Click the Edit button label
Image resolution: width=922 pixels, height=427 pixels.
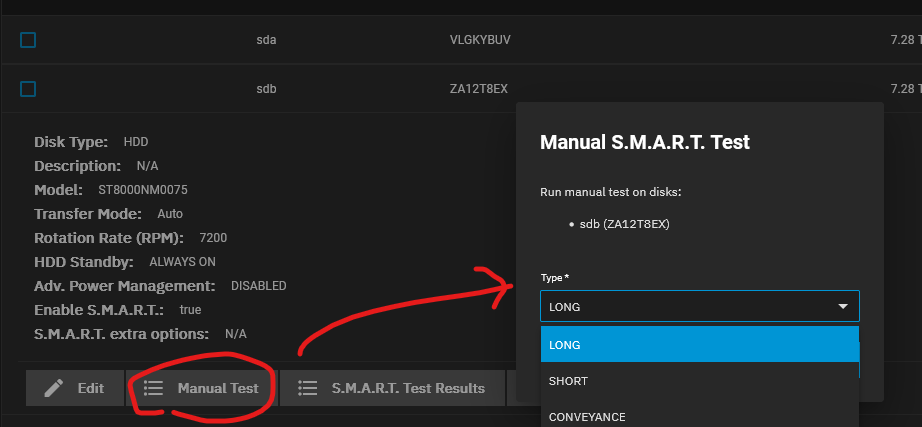91,388
